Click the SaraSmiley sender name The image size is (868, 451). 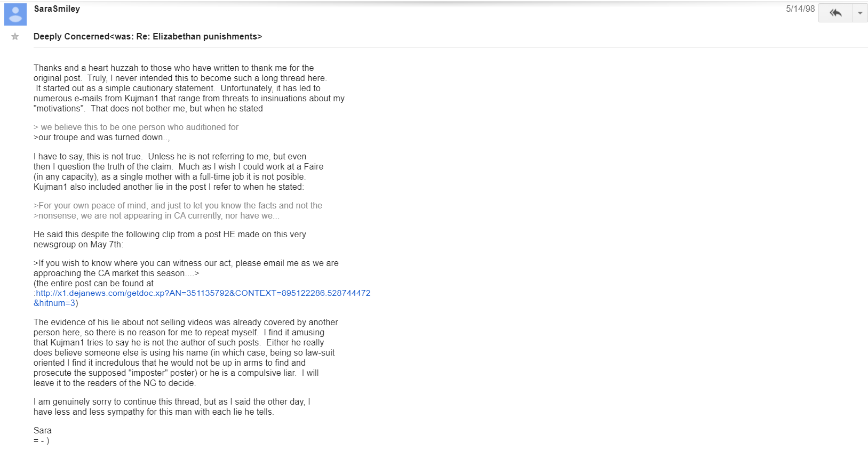(57, 9)
